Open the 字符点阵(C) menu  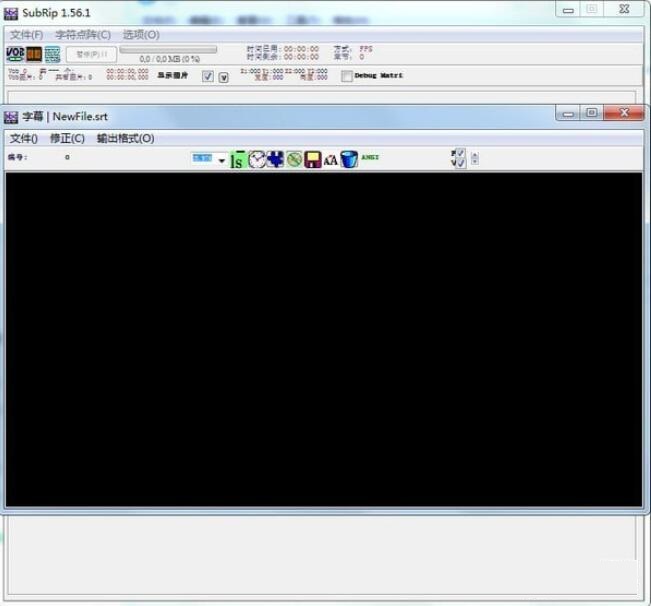click(x=83, y=35)
